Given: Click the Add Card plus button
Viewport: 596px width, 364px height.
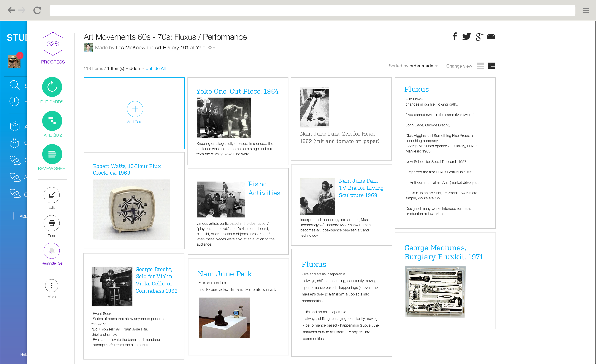Looking at the screenshot, I should click(x=135, y=109).
